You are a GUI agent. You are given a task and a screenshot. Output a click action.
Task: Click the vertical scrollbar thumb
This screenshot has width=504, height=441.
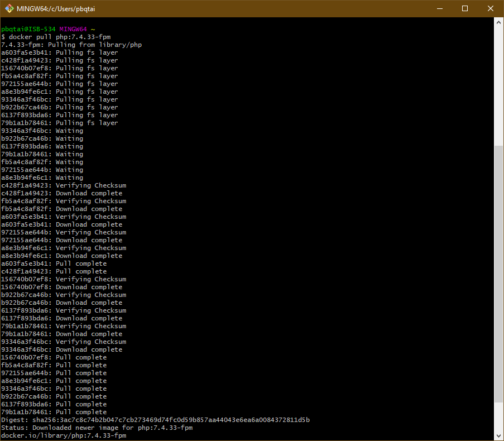tap(498, 274)
